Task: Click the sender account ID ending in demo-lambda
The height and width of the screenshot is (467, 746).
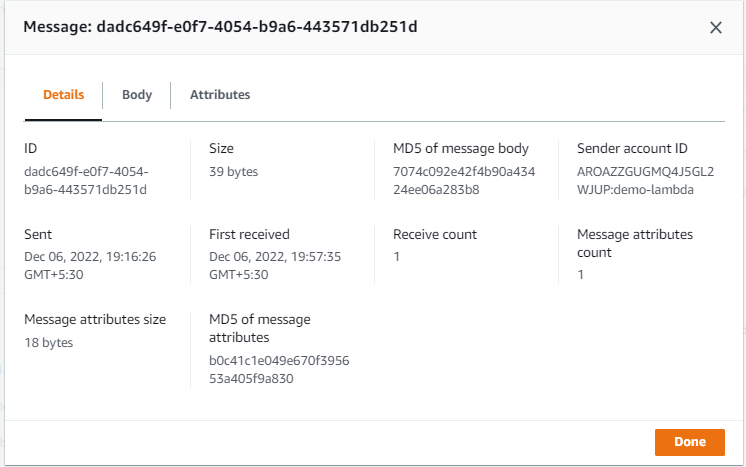Action: (x=645, y=180)
